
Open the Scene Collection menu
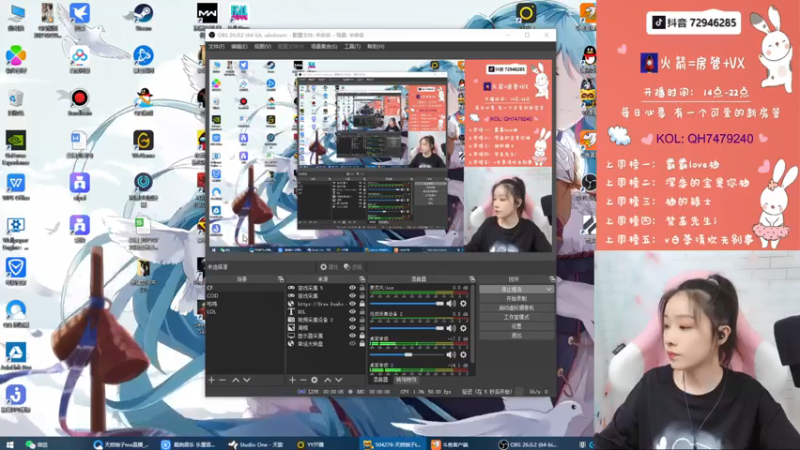(324, 46)
